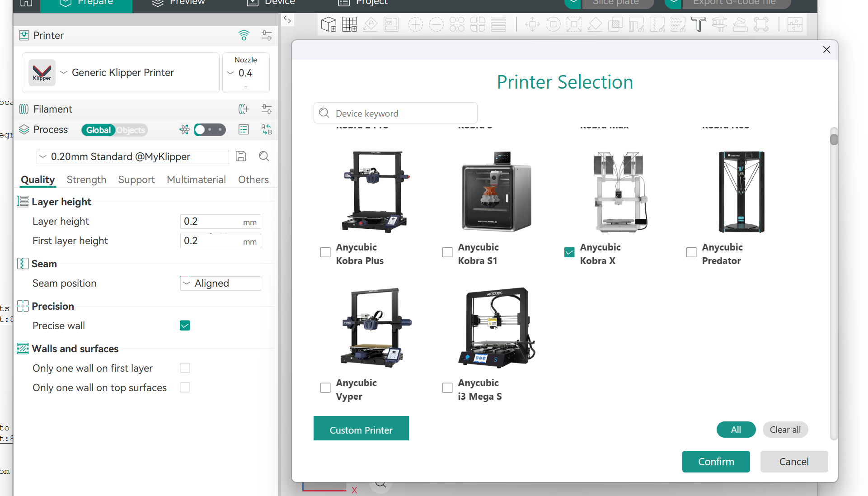Select the Cut tool in toolbar
The image size is (868, 496).
[615, 24]
